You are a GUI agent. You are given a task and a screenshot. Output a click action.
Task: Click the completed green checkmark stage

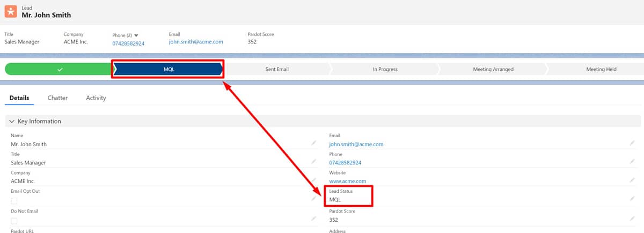click(59, 69)
